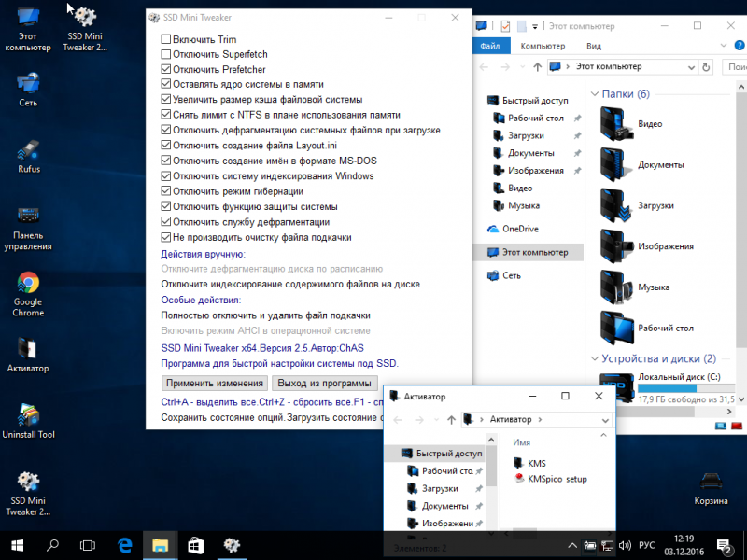
Task: Click the refresh button in Explorer address bar
Action: [x=706, y=67]
